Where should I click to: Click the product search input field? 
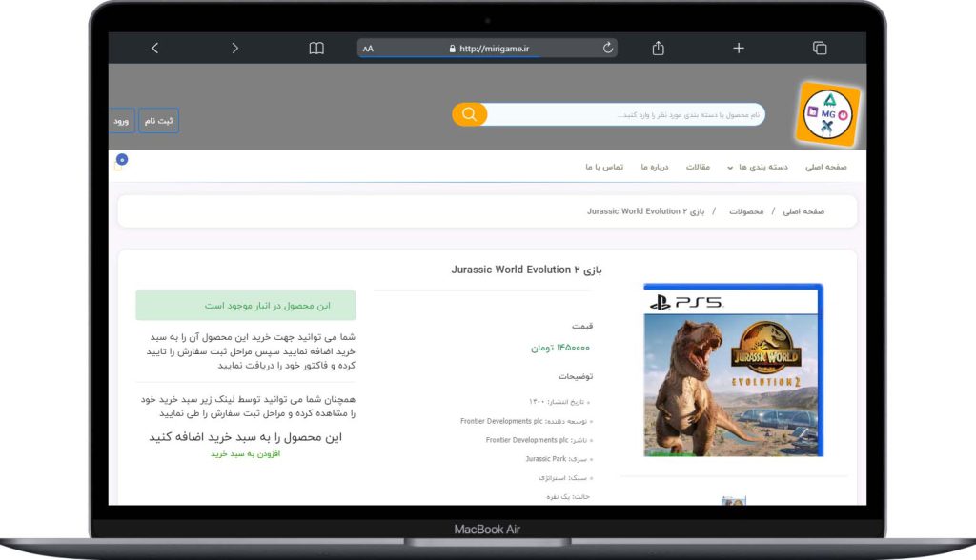(x=625, y=115)
